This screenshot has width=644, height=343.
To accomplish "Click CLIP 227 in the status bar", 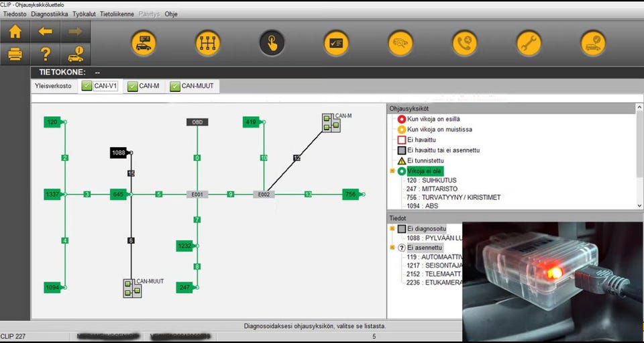I will point(13,336).
